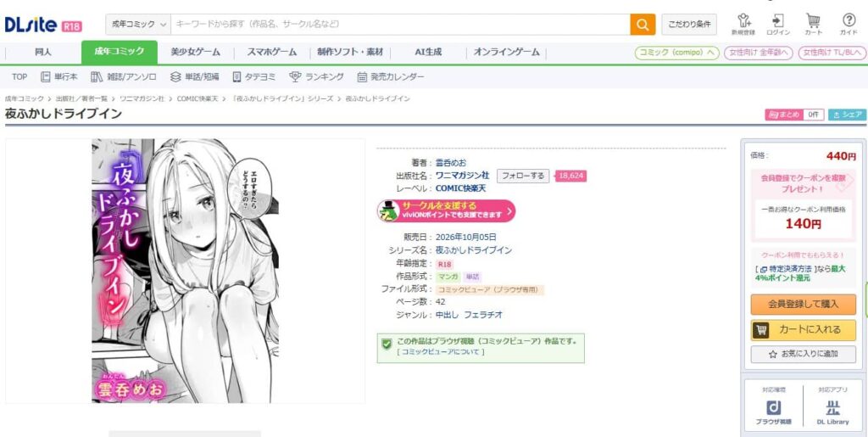
Task: Open the login icon
Action: (778, 25)
